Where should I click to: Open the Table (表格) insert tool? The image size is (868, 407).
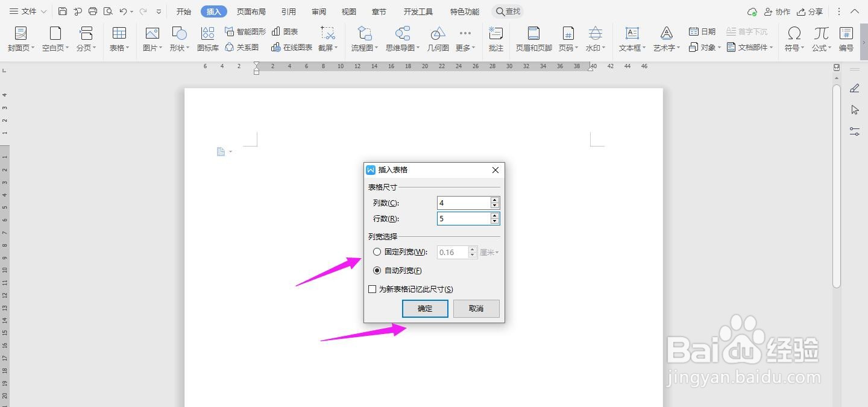[119, 39]
